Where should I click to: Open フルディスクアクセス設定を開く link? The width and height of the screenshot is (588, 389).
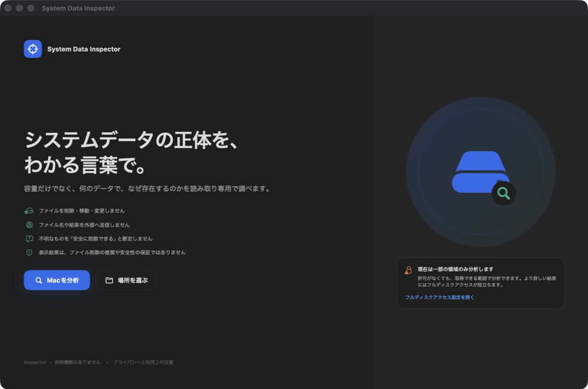point(440,297)
